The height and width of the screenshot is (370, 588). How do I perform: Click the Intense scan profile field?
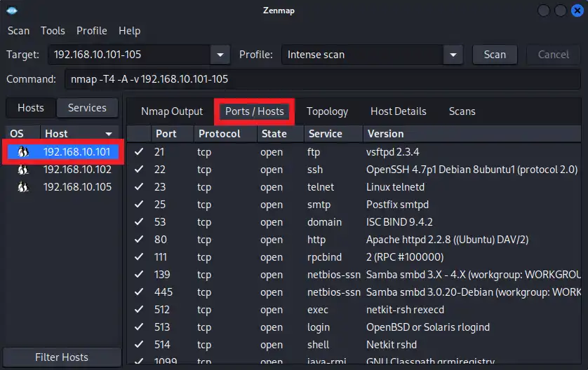pos(362,55)
